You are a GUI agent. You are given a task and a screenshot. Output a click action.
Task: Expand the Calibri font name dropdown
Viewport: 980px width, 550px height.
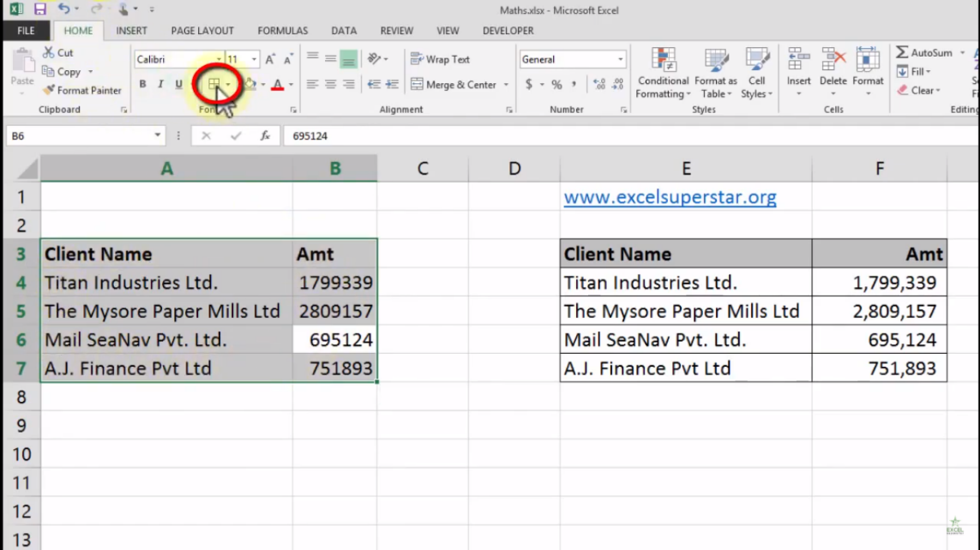[x=218, y=59]
